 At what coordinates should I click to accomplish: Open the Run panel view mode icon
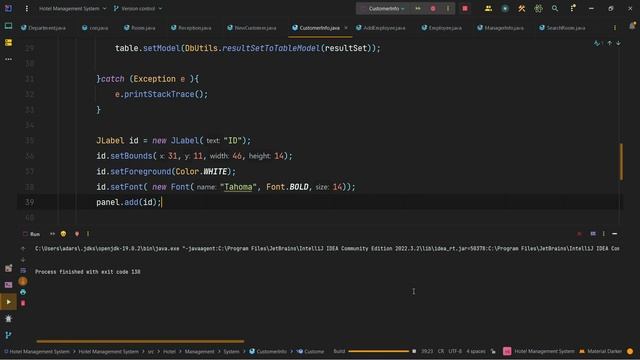(593, 234)
